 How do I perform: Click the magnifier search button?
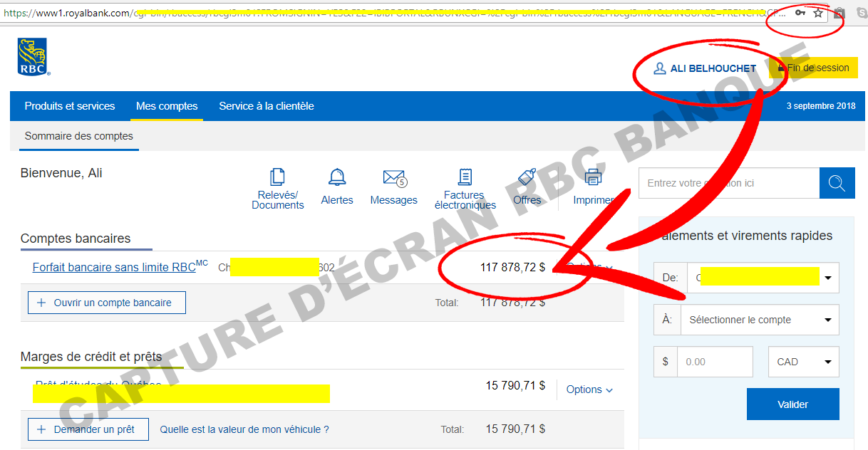coord(837,183)
